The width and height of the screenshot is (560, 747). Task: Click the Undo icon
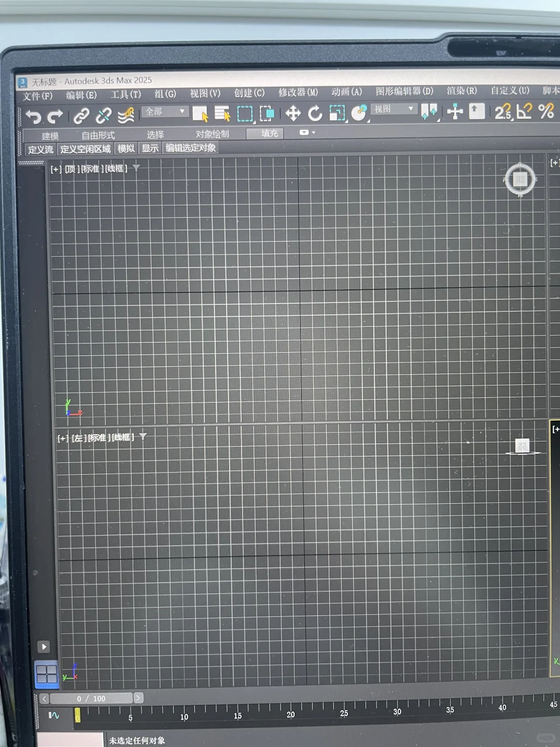[x=34, y=115]
